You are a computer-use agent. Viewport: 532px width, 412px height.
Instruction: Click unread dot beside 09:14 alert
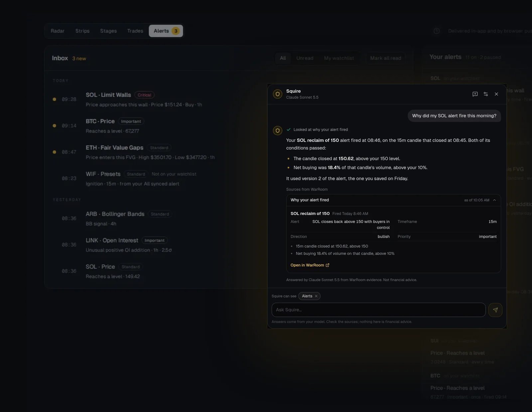click(55, 126)
